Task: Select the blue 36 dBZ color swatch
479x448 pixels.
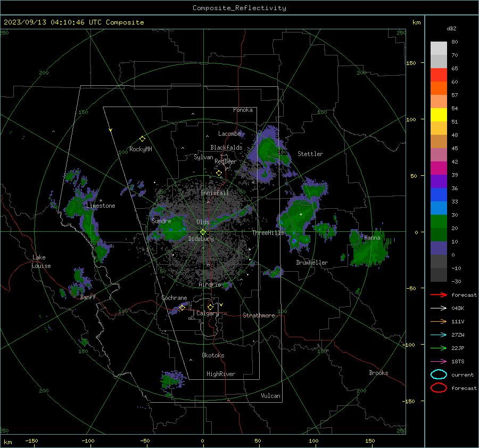Action: [x=439, y=194]
